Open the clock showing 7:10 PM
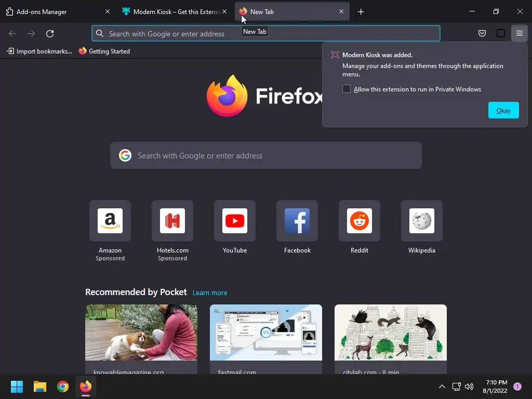Screen dimensions: 532x399 coord(495,387)
